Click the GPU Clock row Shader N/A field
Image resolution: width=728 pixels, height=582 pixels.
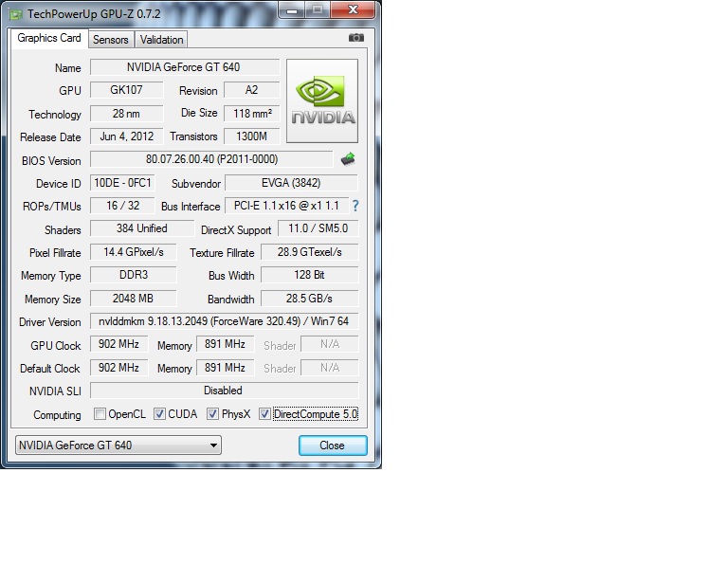(330, 344)
